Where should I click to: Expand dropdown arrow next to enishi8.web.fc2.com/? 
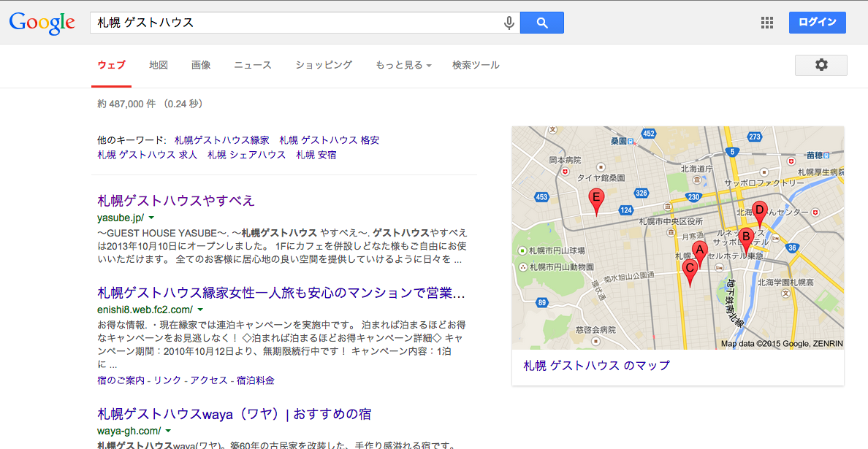[x=200, y=310]
